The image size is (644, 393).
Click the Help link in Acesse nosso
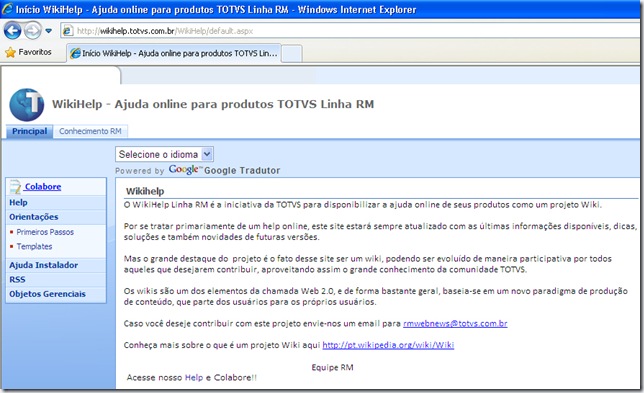pos(194,377)
